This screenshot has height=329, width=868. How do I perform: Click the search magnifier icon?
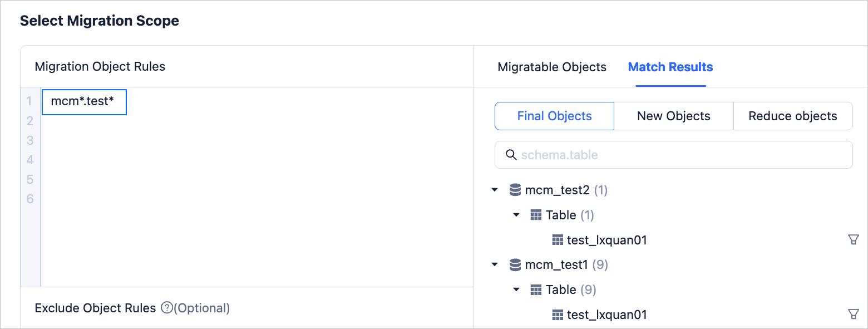pos(511,155)
